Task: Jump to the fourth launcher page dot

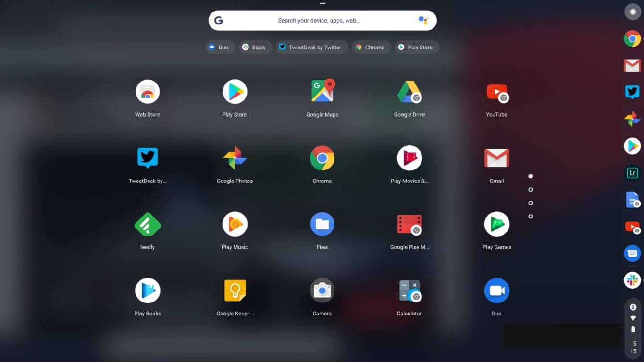Action: (530, 217)
